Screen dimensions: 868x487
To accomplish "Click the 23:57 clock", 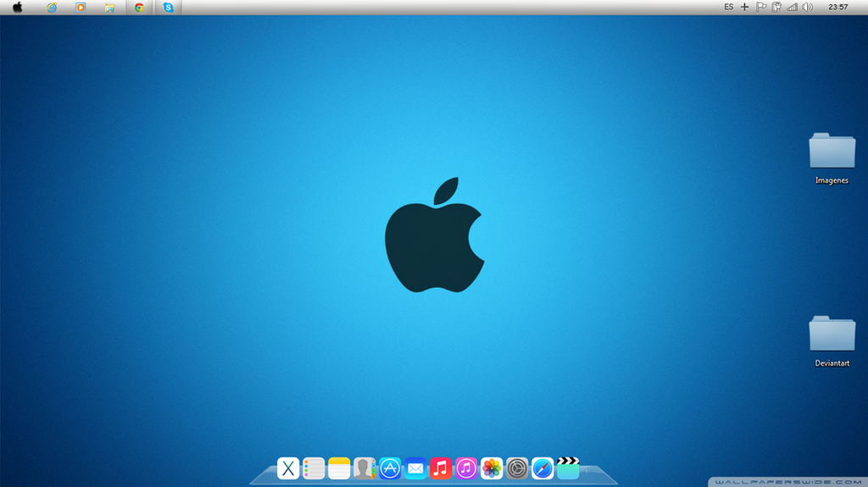I will (x=838, y=7).
